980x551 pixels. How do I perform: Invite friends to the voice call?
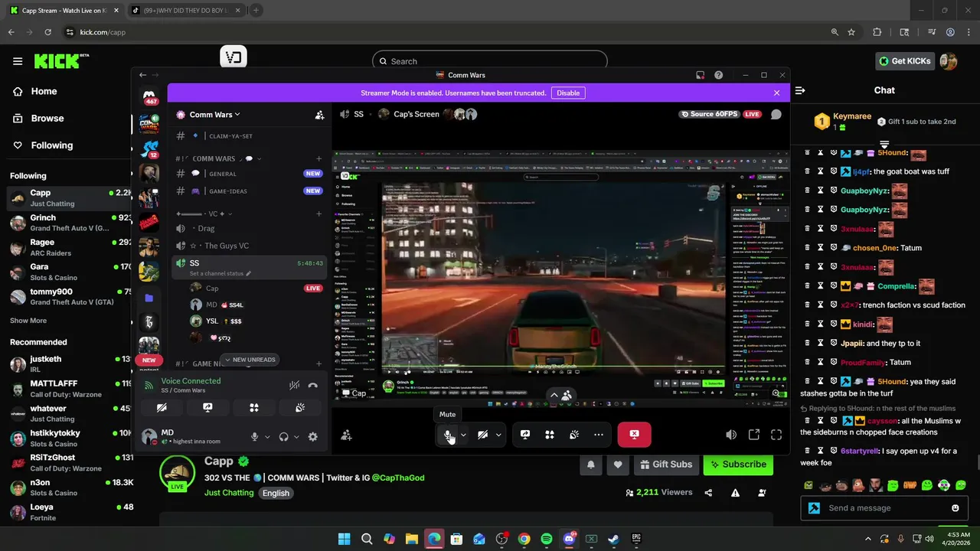coord(346,435)
